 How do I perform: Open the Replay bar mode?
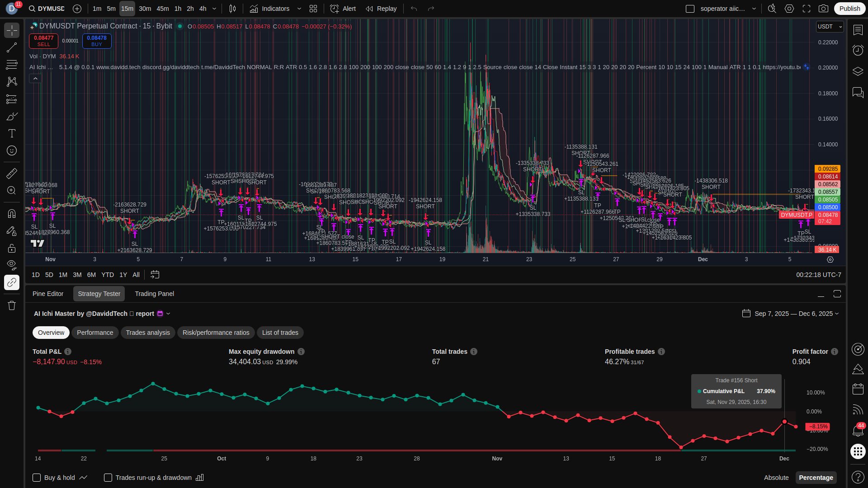[x=381, y=9]
